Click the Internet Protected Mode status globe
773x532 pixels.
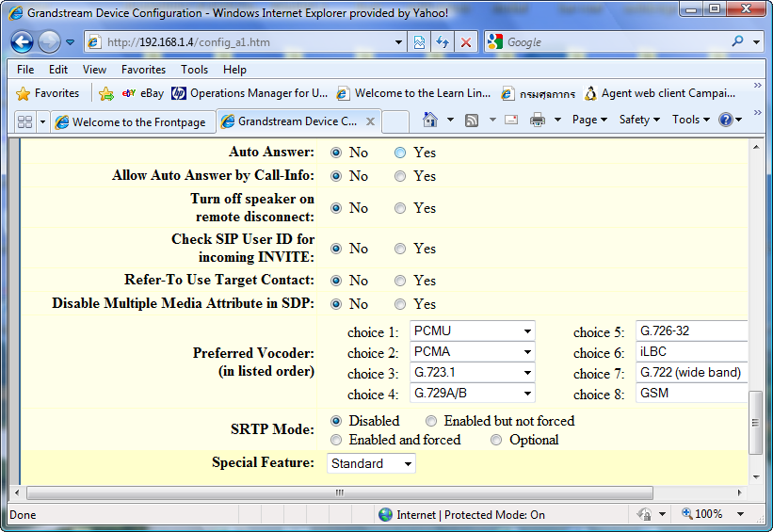pos(385,515)
